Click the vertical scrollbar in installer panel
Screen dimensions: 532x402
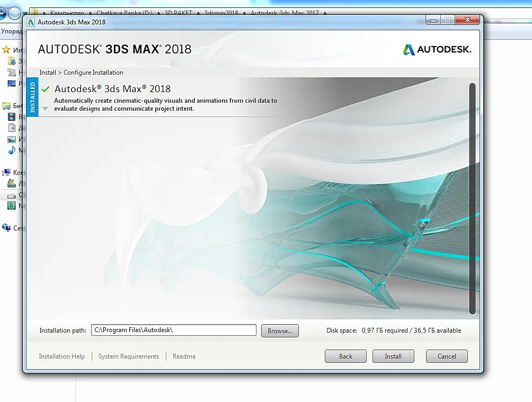click(x=472, y=199)
